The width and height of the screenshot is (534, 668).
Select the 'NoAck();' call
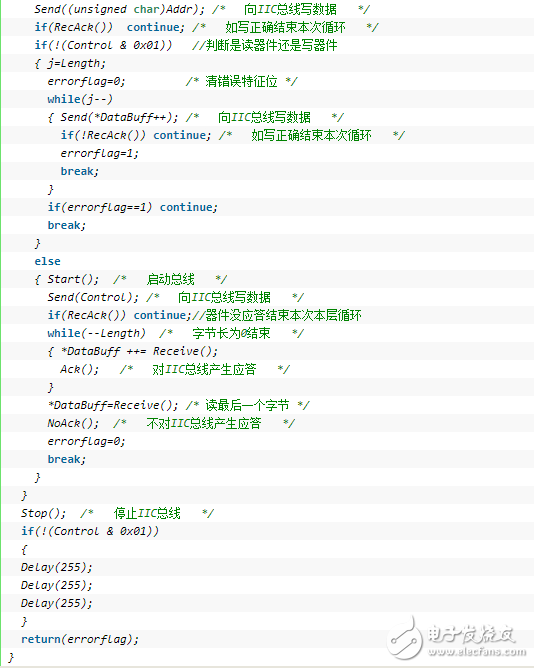[73, 423]
